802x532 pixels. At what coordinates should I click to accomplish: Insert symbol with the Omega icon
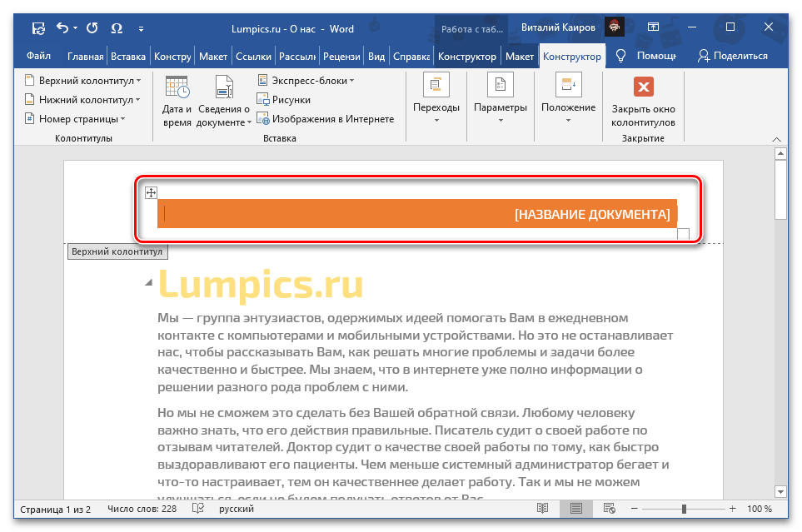click(117, 28)
